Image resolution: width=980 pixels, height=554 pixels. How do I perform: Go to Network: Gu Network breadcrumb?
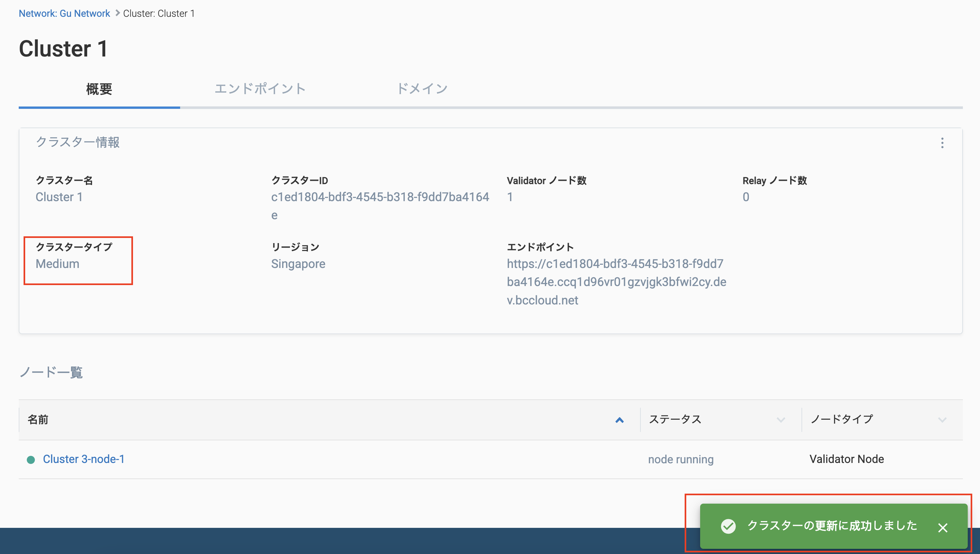click(x=64, y=13)
